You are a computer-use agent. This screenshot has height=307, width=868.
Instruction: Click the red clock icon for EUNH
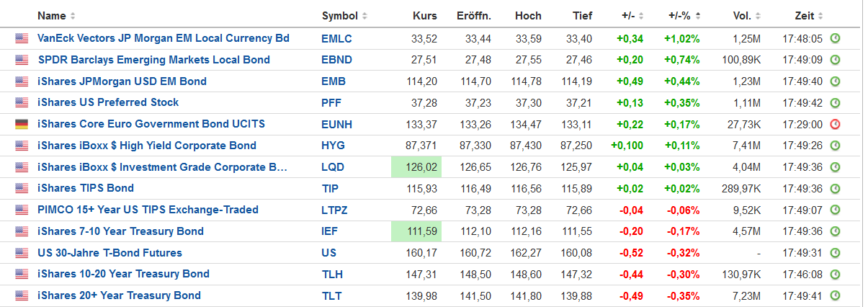[835, 124]
